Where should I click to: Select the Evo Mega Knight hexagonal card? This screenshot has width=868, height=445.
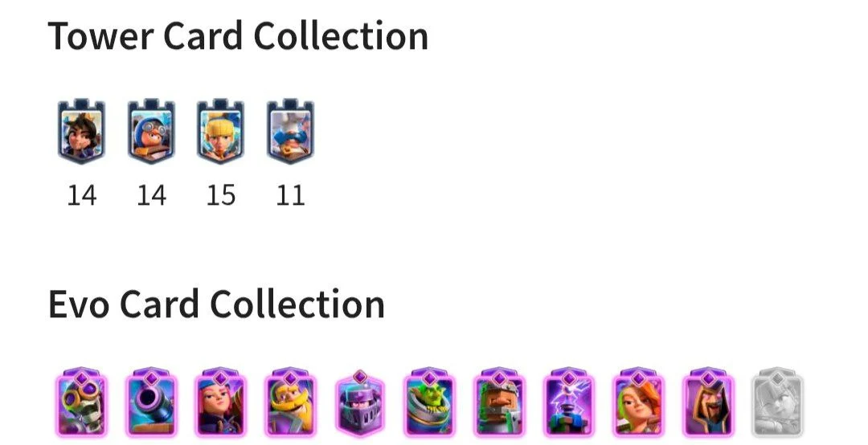(x=360, y=403)
